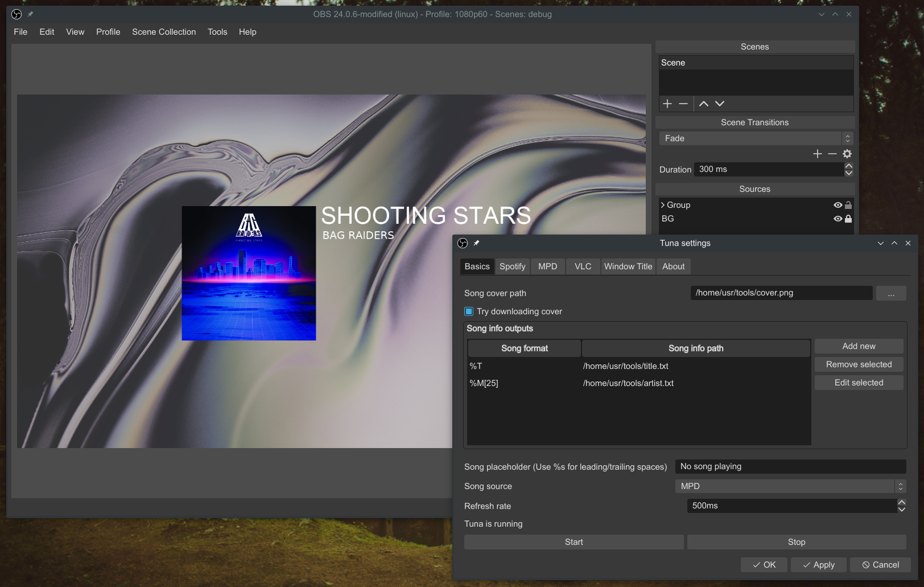
Task: Switch to the Basics tab
Action: click(x=477, y=266)
